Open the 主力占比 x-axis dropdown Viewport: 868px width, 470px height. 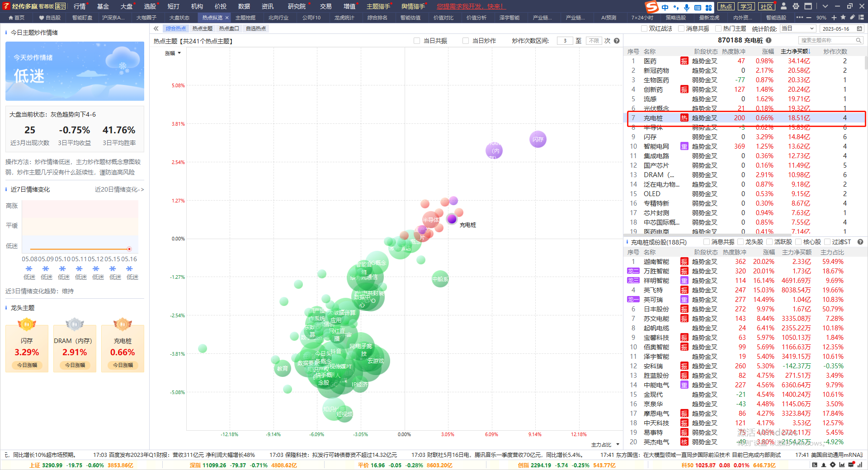pos(605,445)
